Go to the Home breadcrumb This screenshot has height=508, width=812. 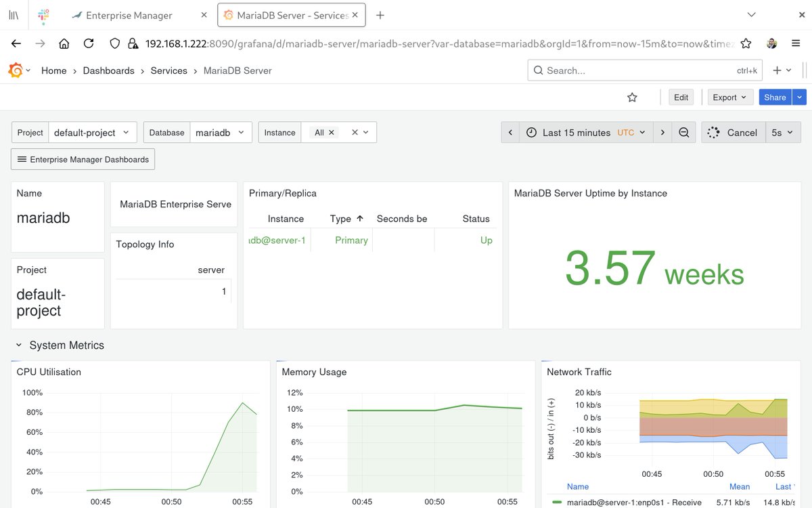(54, 70)
